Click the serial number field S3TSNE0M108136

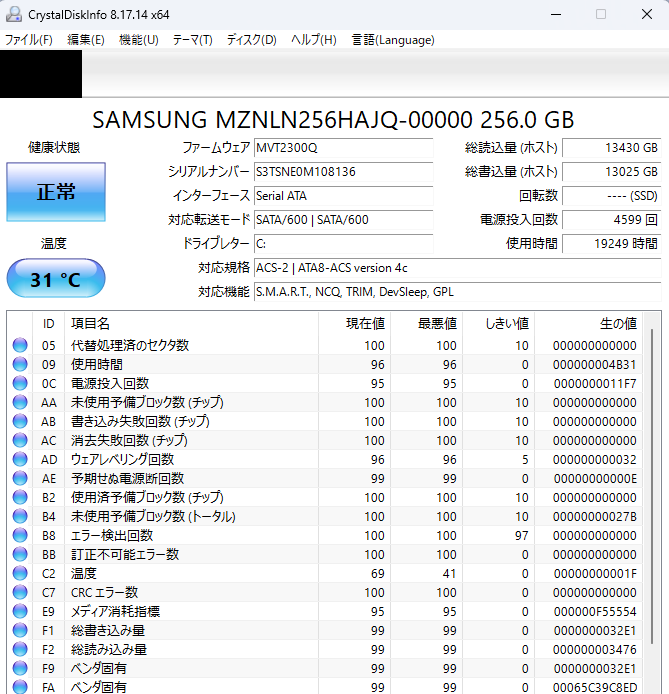[x=344, y=172]
